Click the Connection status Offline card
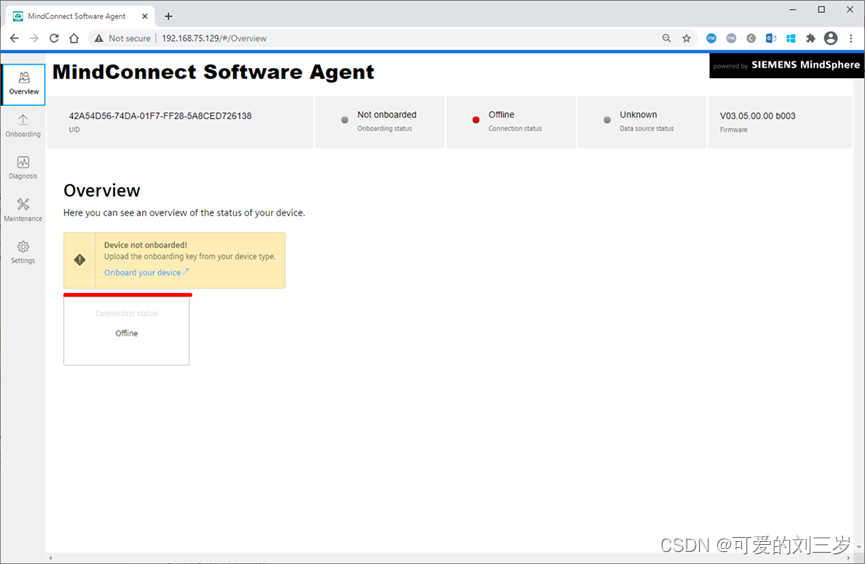 [126, 329]
